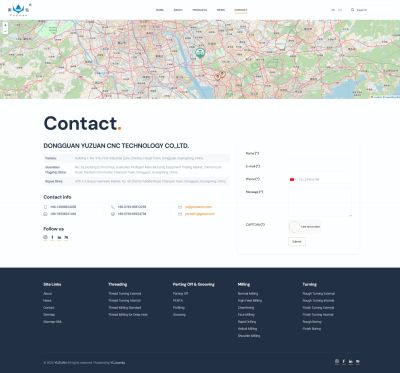Click the search magnifier icon in header
The width and height of the screenshot is (400, 373).
click(352, 10)
